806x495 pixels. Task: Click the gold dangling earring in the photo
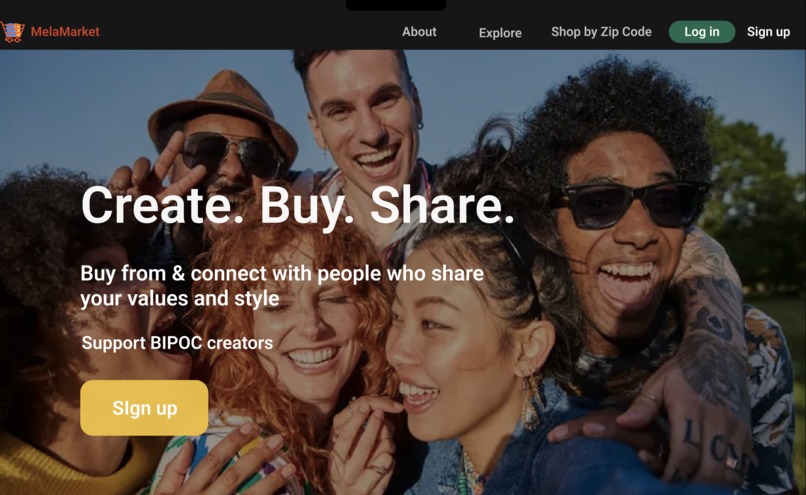tap(531, 402)
